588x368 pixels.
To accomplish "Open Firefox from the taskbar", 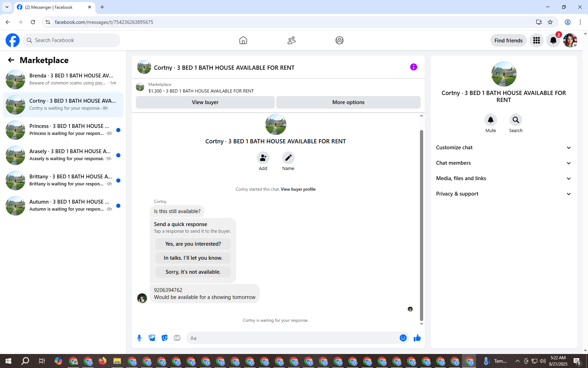I will [102, 361].
